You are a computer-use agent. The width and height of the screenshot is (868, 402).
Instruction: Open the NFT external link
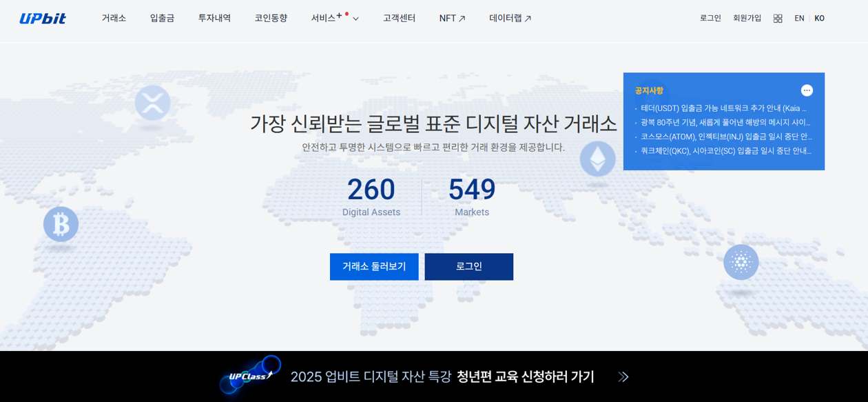(x=452, y=18)
